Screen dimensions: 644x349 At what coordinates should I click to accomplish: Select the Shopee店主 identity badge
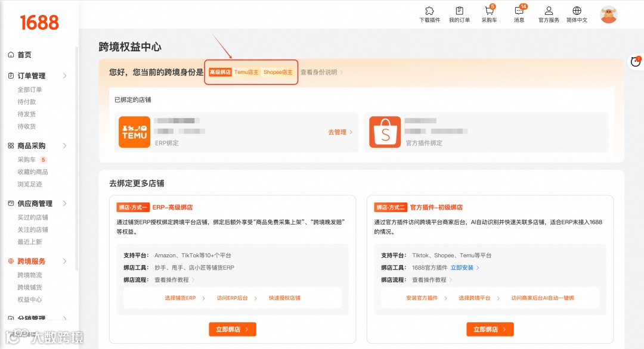point(278,72)
